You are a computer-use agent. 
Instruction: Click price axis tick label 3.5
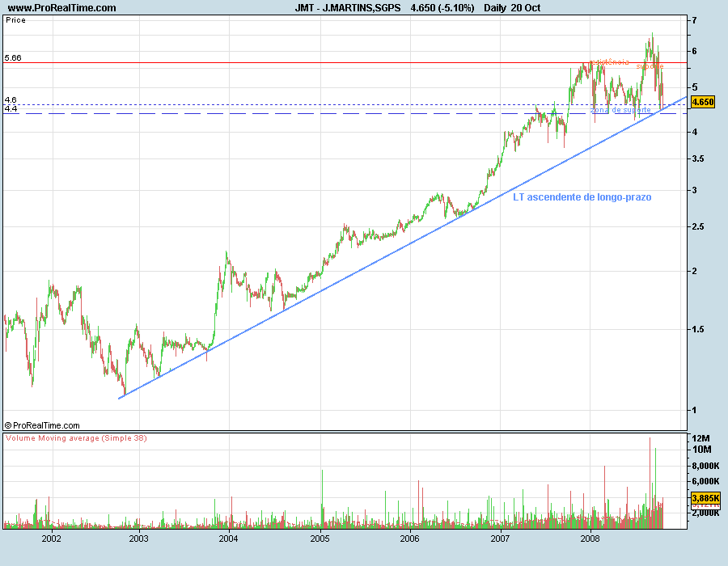click(x=697, y=158)
